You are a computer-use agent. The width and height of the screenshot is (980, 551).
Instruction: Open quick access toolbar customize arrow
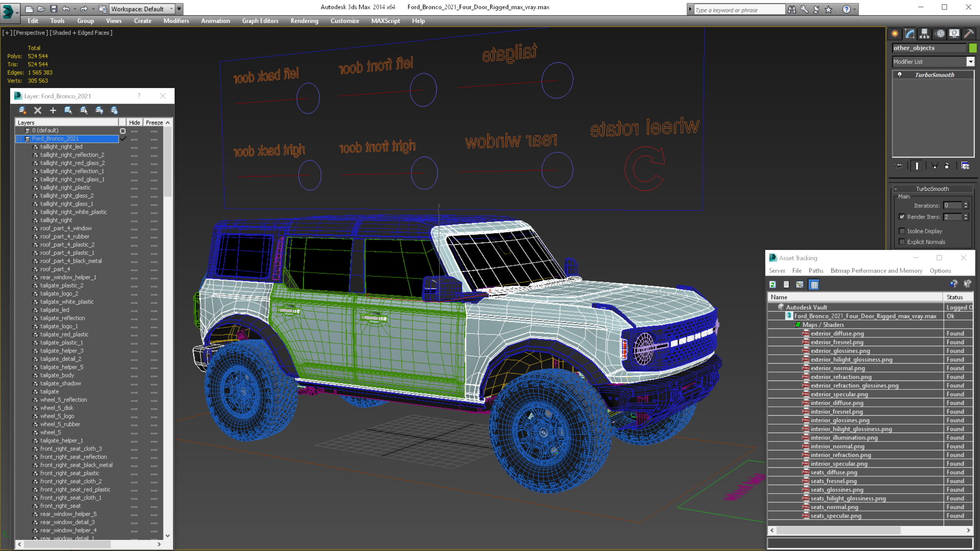click(x=179, y=9)
